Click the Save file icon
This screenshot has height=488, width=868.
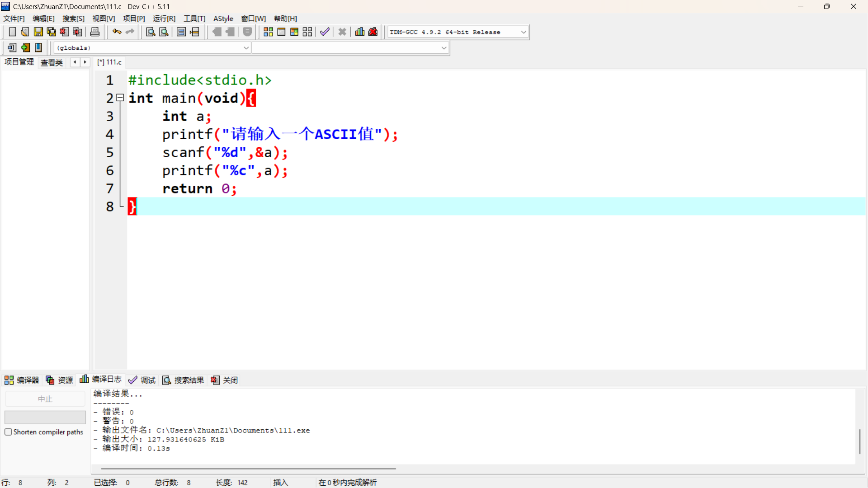[38, 32]
